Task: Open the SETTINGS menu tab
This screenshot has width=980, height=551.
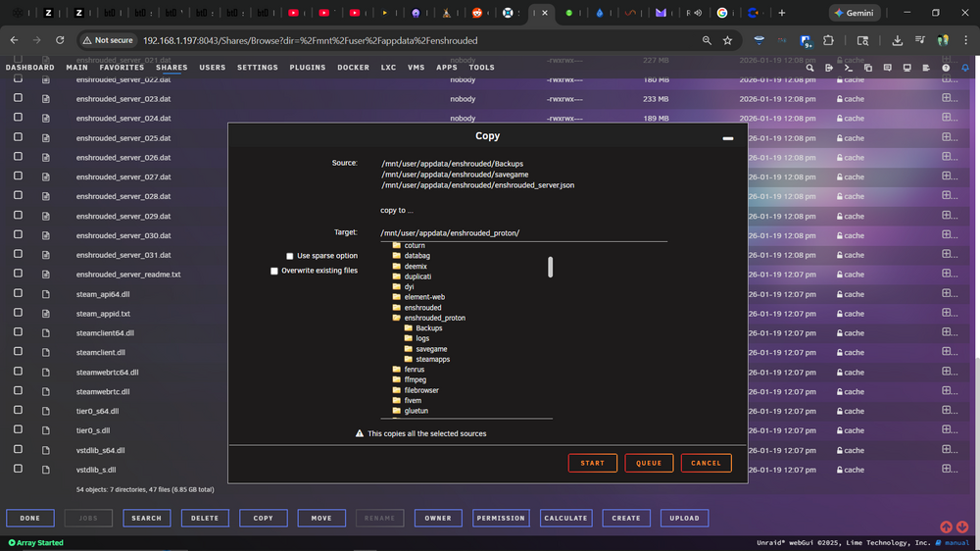Action: tap(258, 68)
